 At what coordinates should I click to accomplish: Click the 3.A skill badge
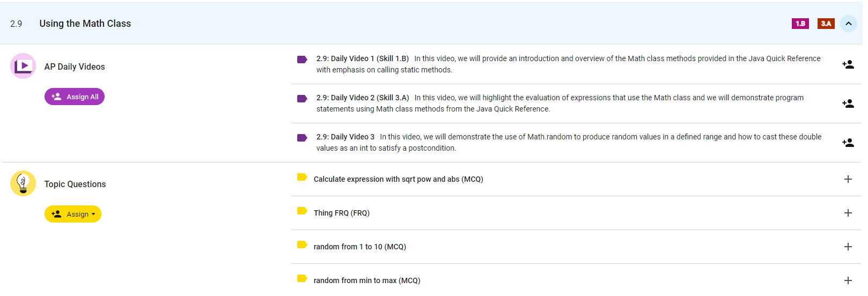tap(826, 24)
